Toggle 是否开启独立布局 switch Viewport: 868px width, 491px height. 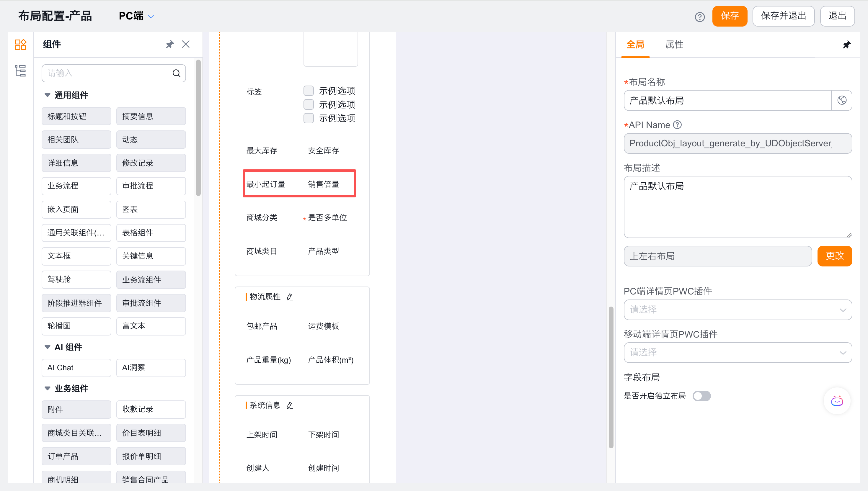pos(702,396)
